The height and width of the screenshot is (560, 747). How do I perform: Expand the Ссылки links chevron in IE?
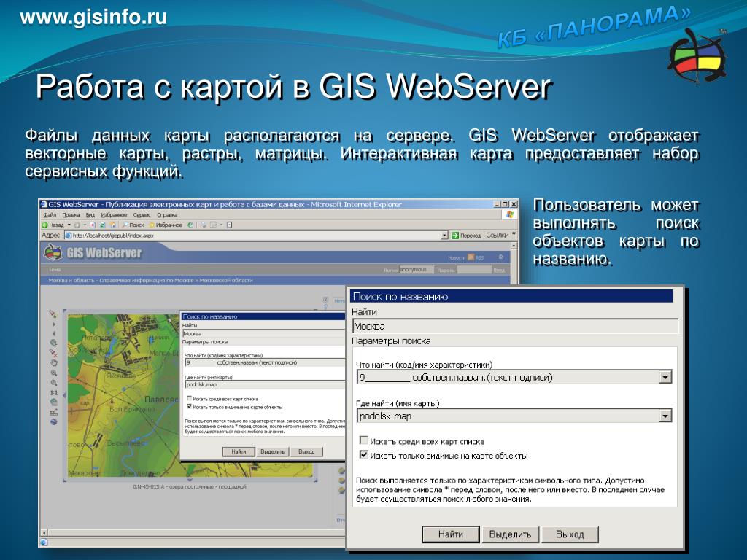pyautogui.click(x=514, y=234)
